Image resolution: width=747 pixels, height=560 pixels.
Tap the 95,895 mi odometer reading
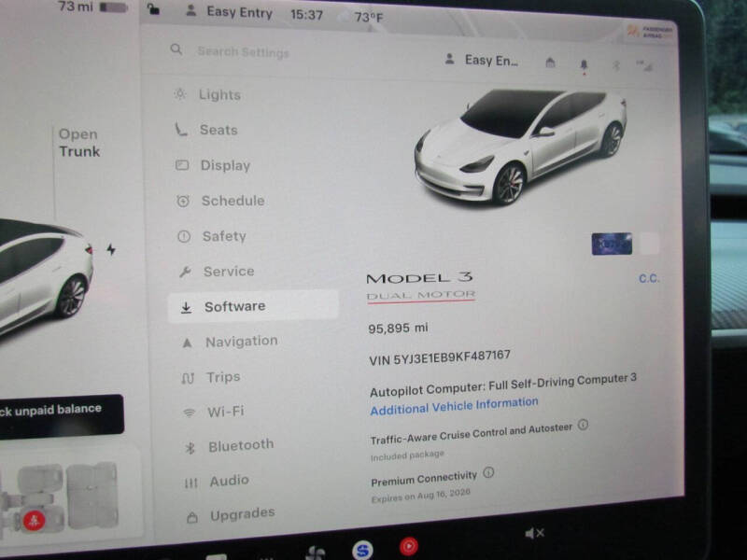click(398, 329)
